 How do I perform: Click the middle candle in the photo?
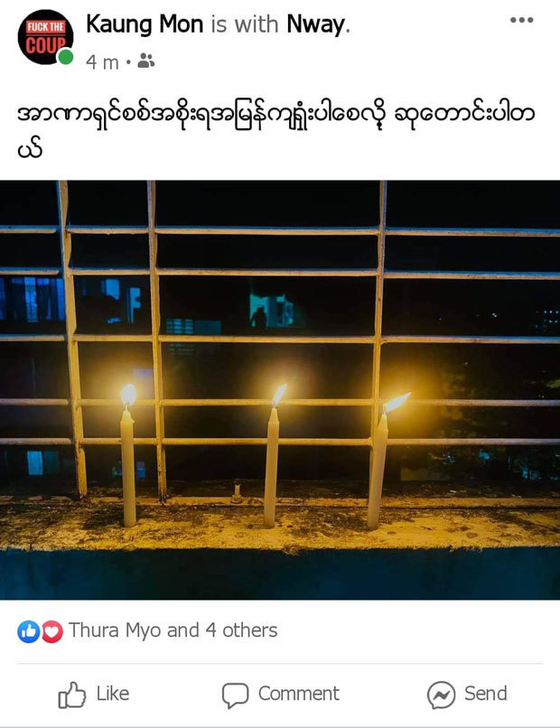(273, 457)
